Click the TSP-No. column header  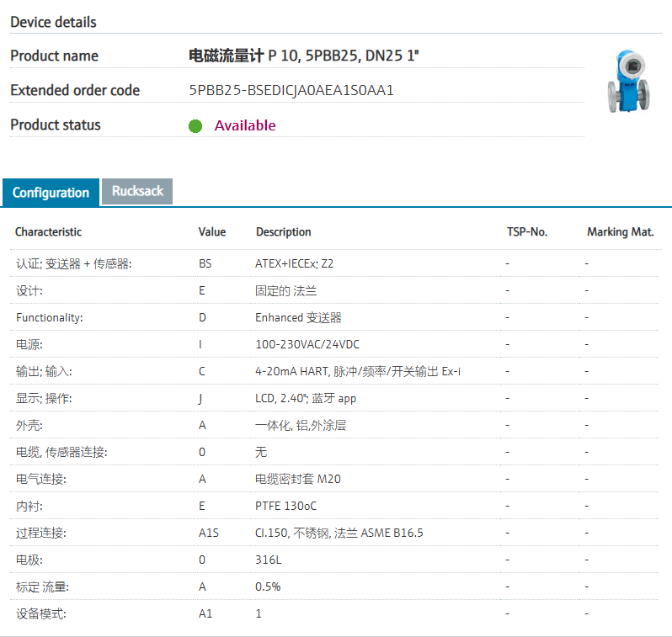click(526, 231)
